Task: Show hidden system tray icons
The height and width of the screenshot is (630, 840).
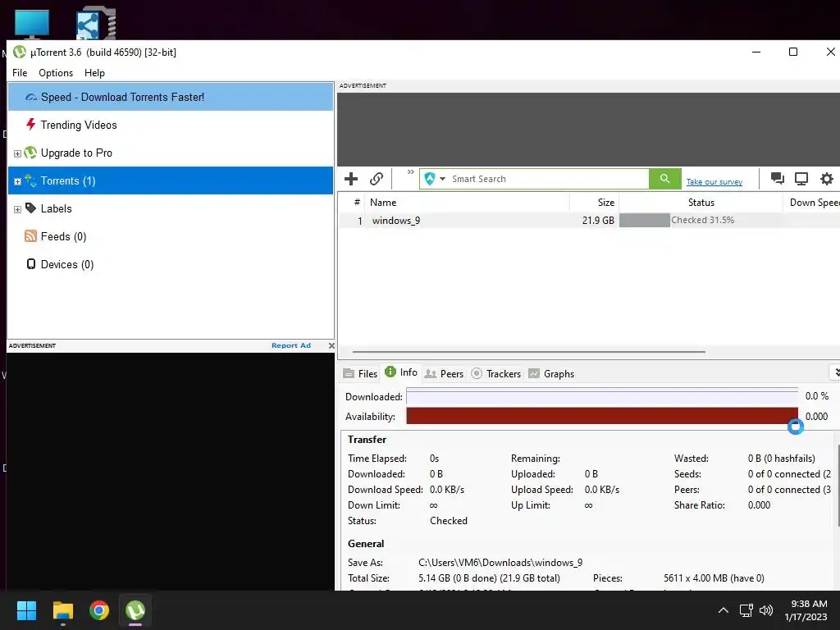Action: point(724,610)
